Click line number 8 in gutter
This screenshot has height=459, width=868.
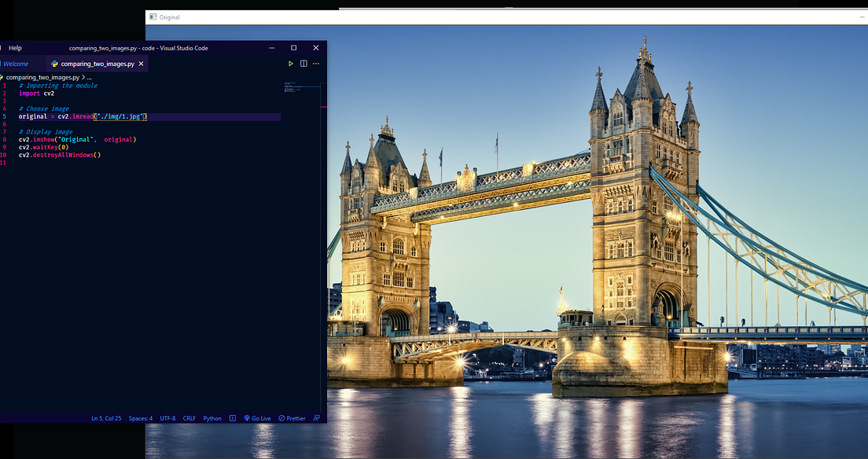pyautogui.click(x=5, y=140)
